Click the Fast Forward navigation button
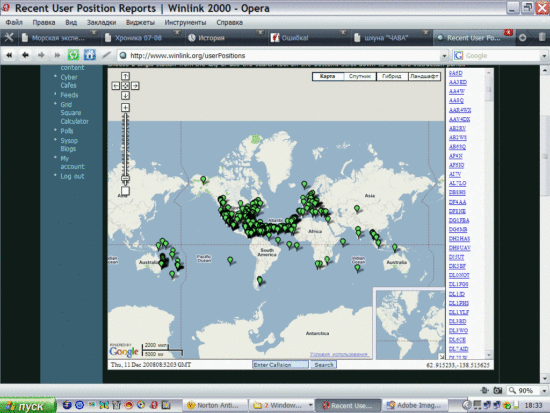 point(57,55)
